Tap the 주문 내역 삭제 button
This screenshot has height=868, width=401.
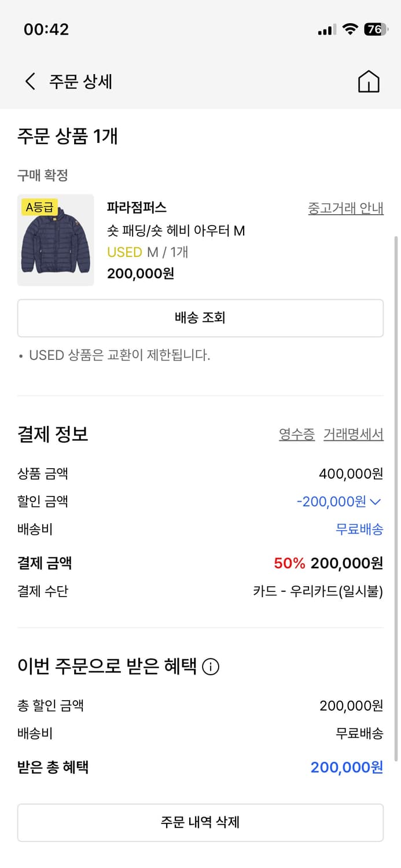(200, 822)
